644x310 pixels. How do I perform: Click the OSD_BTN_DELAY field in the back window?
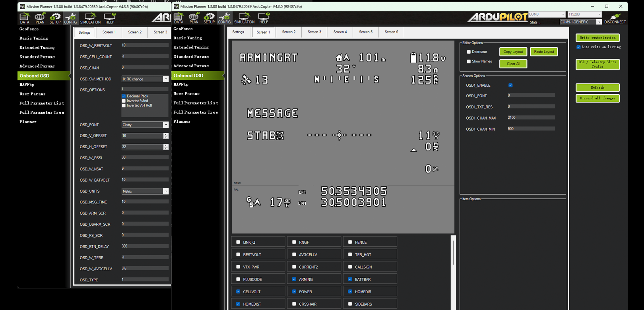(x=145, y=246)
